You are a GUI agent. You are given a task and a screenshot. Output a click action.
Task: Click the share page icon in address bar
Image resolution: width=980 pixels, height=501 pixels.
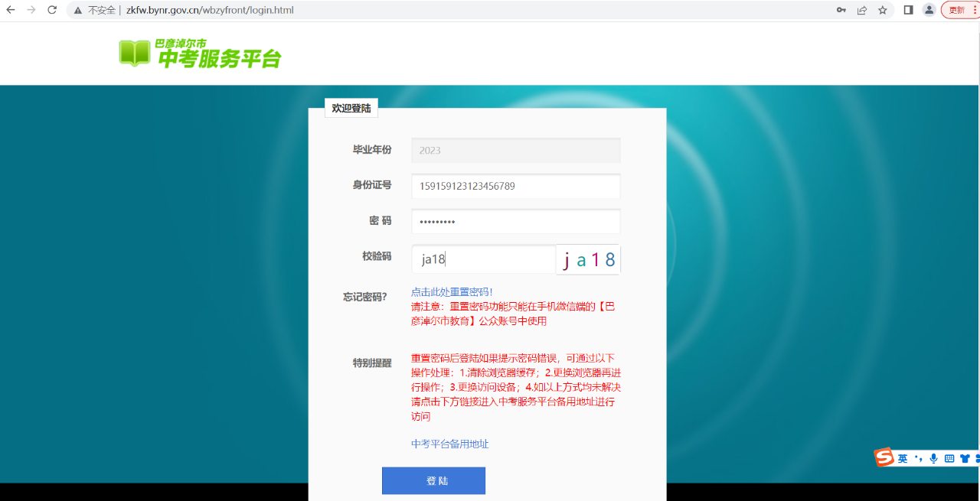861,10
